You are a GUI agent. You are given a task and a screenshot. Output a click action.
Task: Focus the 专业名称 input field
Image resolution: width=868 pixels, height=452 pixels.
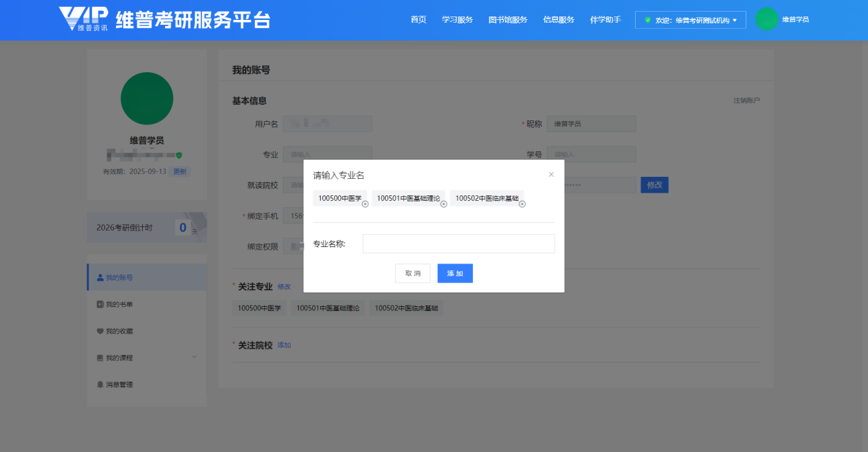click(x=458, y=244)
